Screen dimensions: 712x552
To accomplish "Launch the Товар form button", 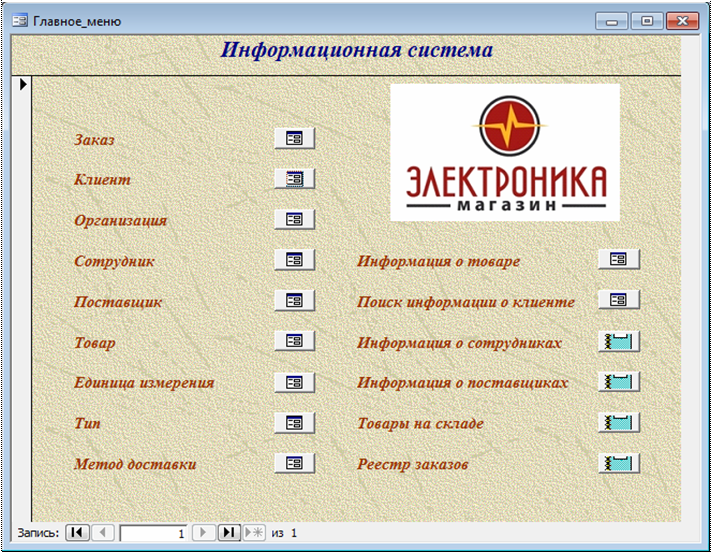I will click(x=294, y=341).
